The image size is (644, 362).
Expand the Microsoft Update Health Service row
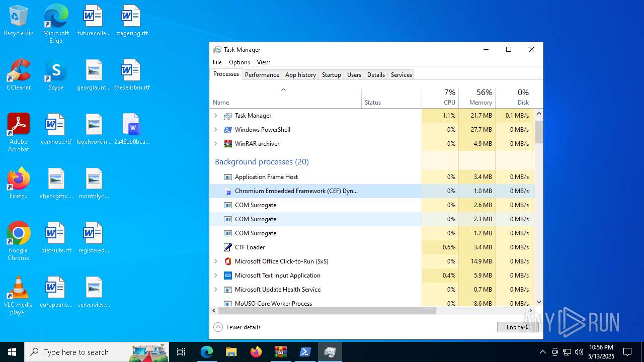point(216,290)
